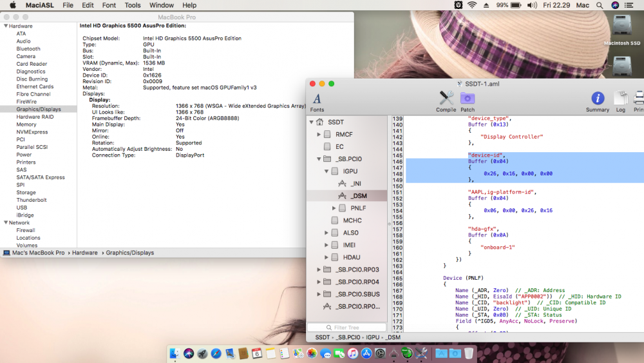Open the Window menu
Image resolution: width=644 pixels, height=363 pixels.
coord(161,5)
